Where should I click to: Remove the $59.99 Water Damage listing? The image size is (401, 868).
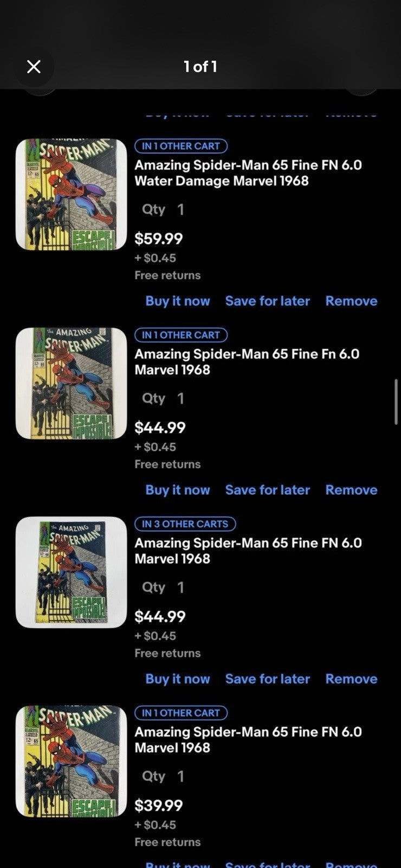point(351,301)
